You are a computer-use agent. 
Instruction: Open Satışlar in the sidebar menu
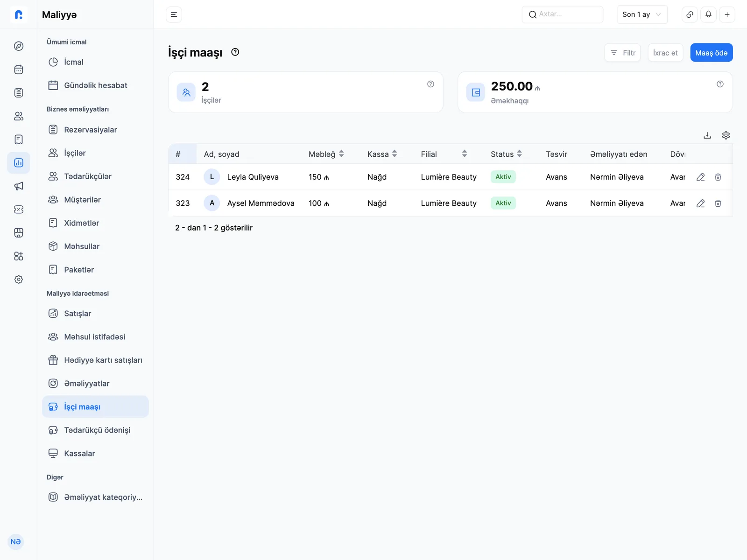pyautogui.click(x=95, y=314)
